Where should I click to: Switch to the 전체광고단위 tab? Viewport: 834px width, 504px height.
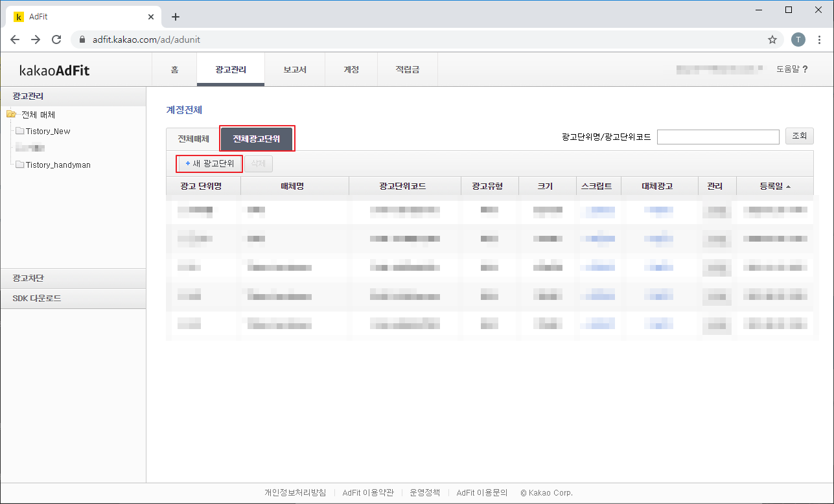[257, 139]
